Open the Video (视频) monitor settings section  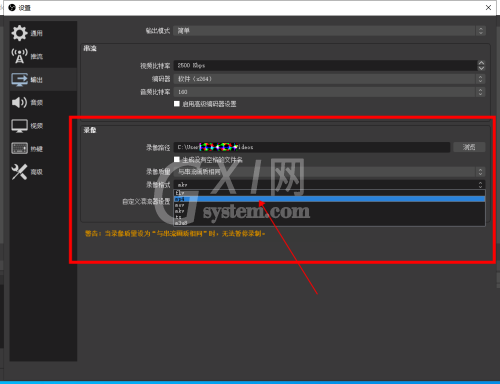coord(43,126)
